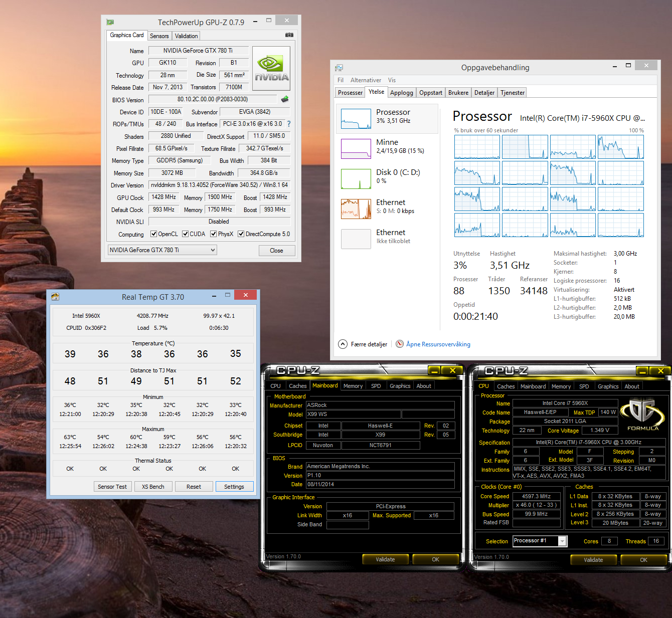
Task: Open the GPU selection dropdown in GPU-Z
Action: [162, 250]
